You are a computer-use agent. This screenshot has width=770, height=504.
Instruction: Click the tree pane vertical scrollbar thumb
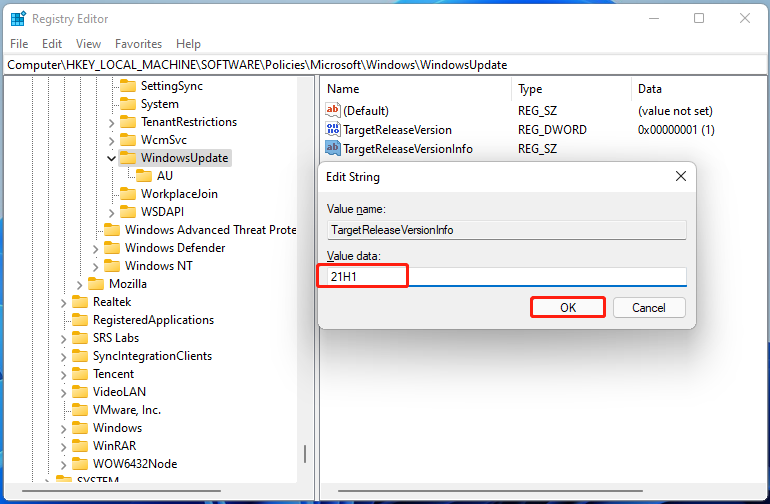(305, 454)
